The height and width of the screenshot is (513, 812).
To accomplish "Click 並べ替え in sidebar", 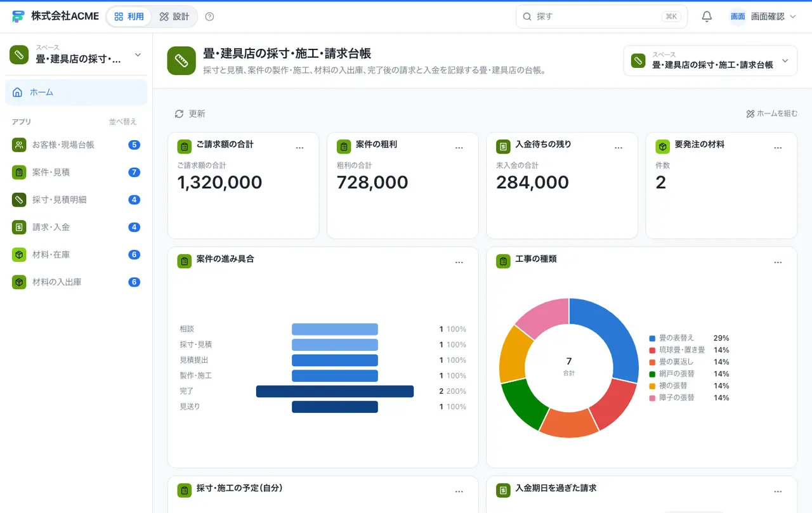I will click(x=122, y=122).
